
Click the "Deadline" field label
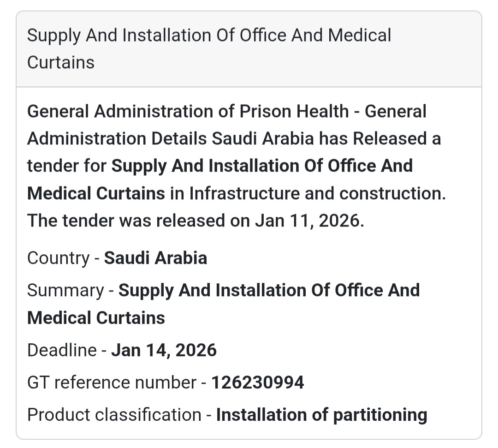pos(62,351)
